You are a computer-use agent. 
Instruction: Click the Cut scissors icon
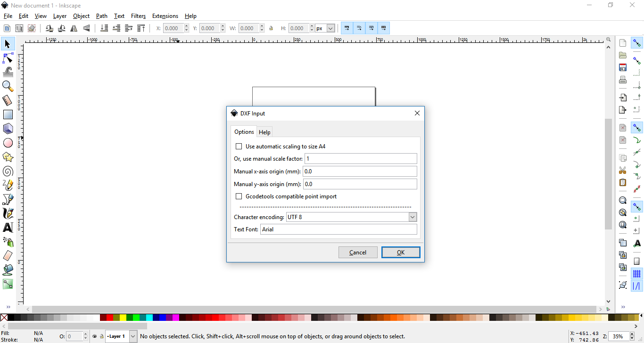pyautogui.click(x=623, y=170)
